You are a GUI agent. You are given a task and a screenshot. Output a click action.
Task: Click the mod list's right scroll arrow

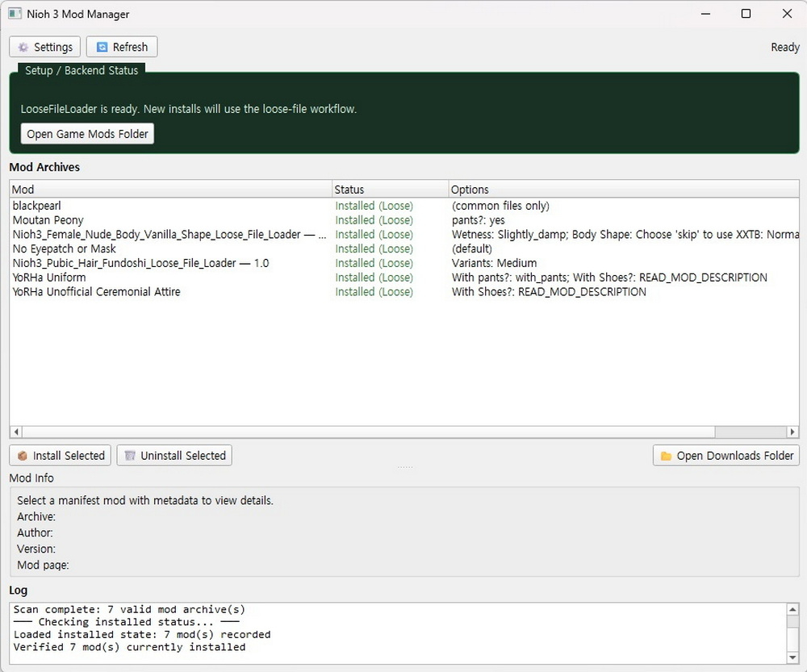tap(792, 432)
